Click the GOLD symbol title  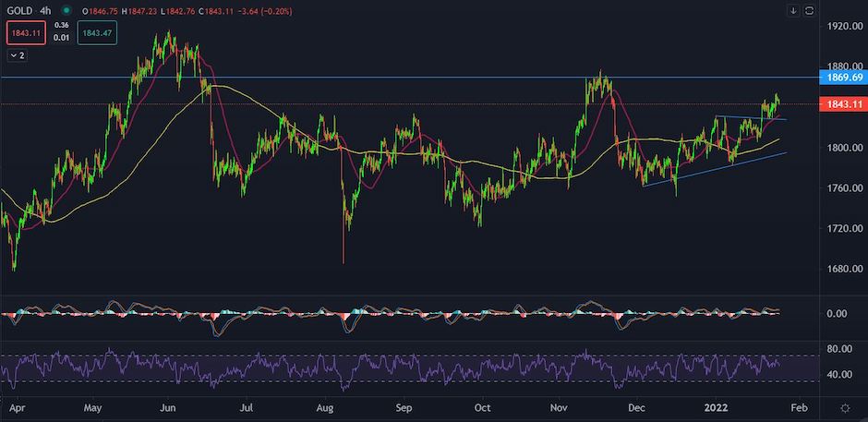[19, 10]
